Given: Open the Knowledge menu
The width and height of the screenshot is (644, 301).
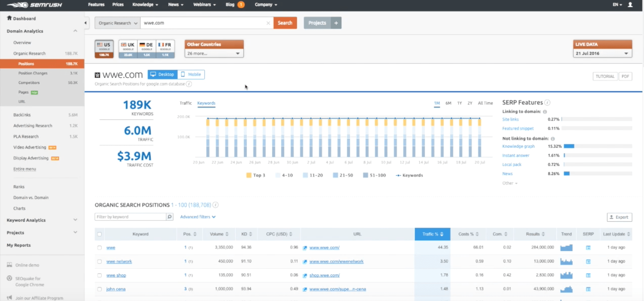Looking at the screenshot, I should pyautogui.click(x=145, y=5).
